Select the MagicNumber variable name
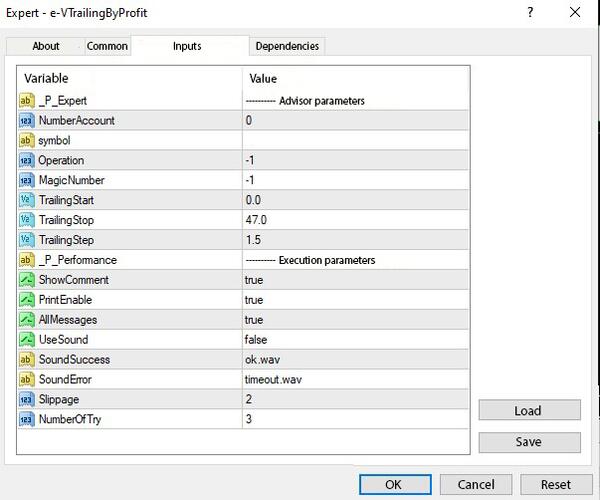This screenshot has width=600, height=500. coord(72,180)
